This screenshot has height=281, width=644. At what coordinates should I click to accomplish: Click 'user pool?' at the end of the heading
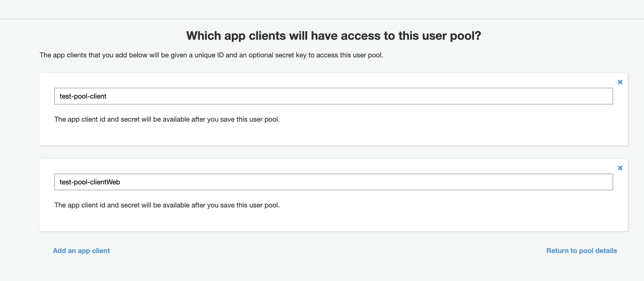tap(451, 36)
